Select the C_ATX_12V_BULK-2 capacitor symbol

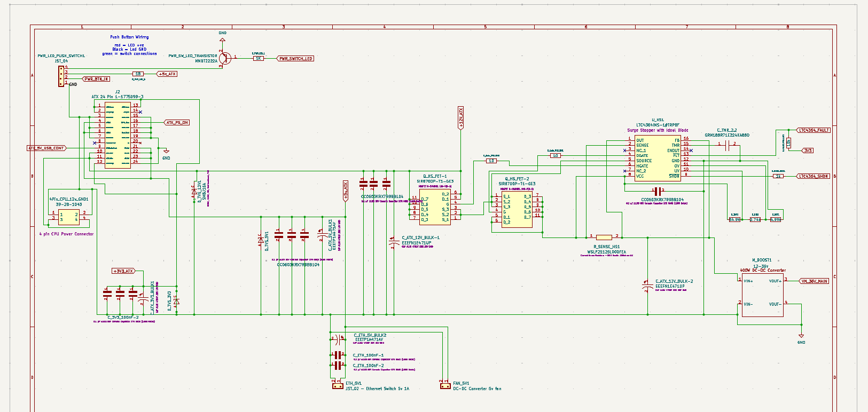coord(648,287)
